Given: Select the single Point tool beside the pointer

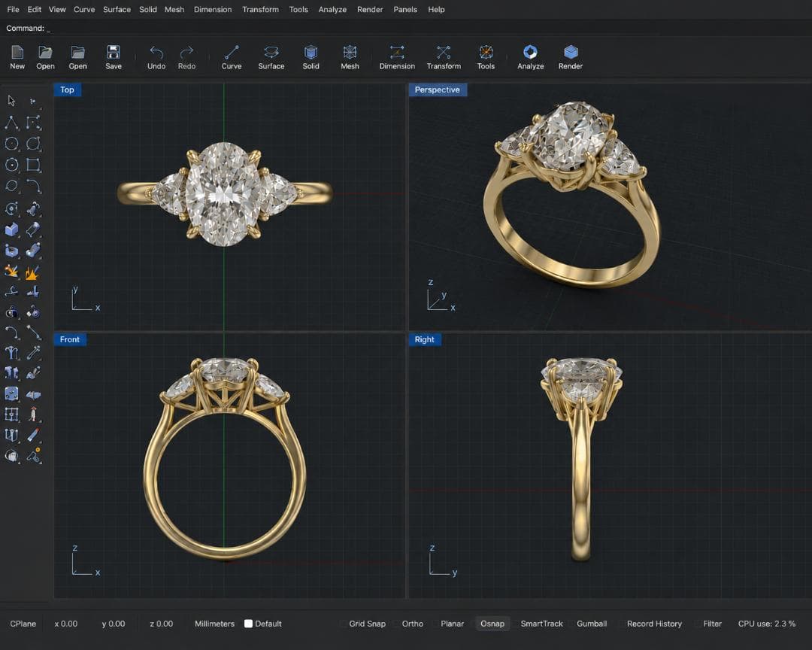Looking at the screenshot, I should (32, 101).
